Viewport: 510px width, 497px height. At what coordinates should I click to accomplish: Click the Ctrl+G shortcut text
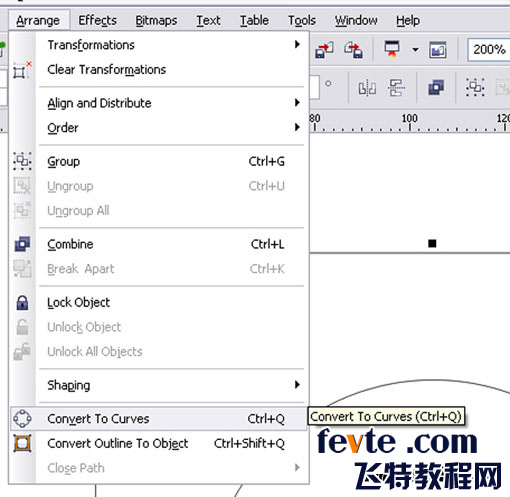pyautogui.click(x=267, y=161)
